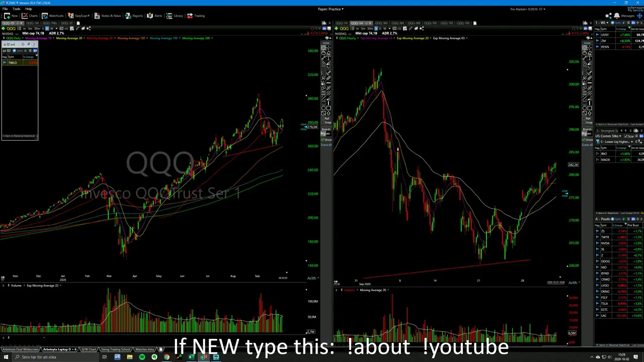This screenshot has width=644, height=362.
Task: Expand Exp Moving Average 65 dropdown
Action: pyautogui.click(x=466, y=38)
